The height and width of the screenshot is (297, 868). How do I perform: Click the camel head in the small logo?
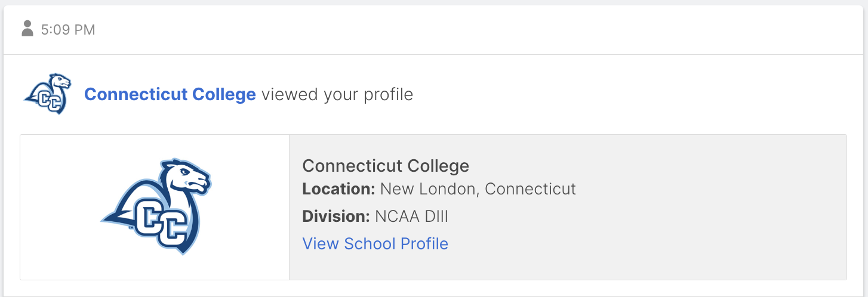[60, 81]
